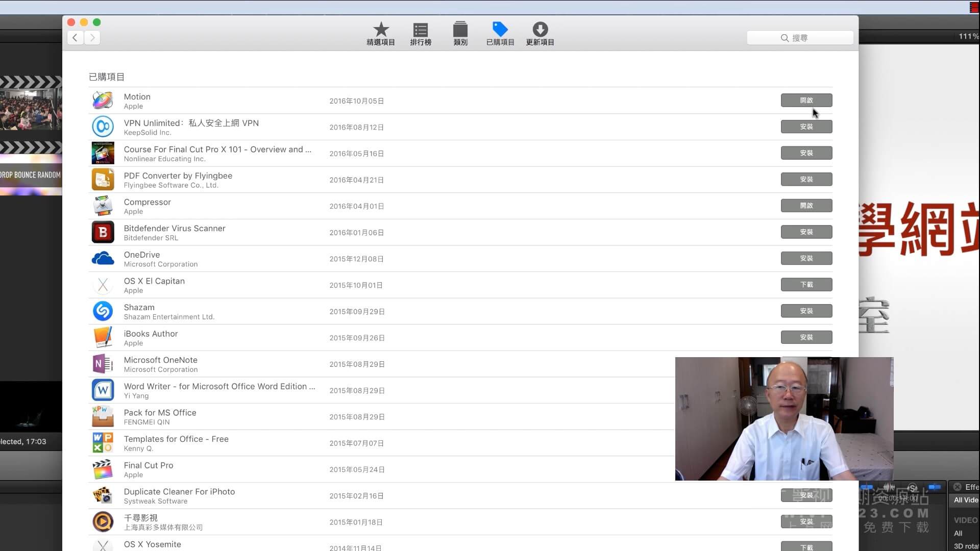Click the Microsoft OneNote title
Viewport: 980px width, 551px height.
click(160, 360)
